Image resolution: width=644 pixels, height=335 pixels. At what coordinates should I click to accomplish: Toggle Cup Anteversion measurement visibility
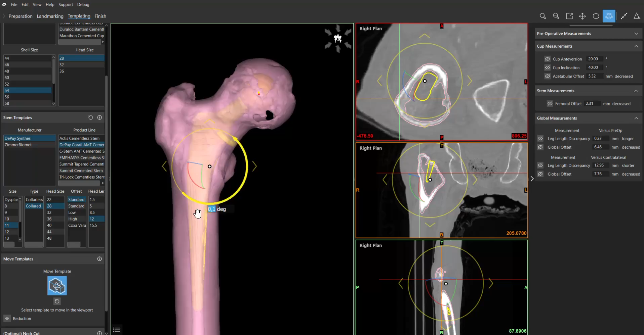[x=547, y=59]
